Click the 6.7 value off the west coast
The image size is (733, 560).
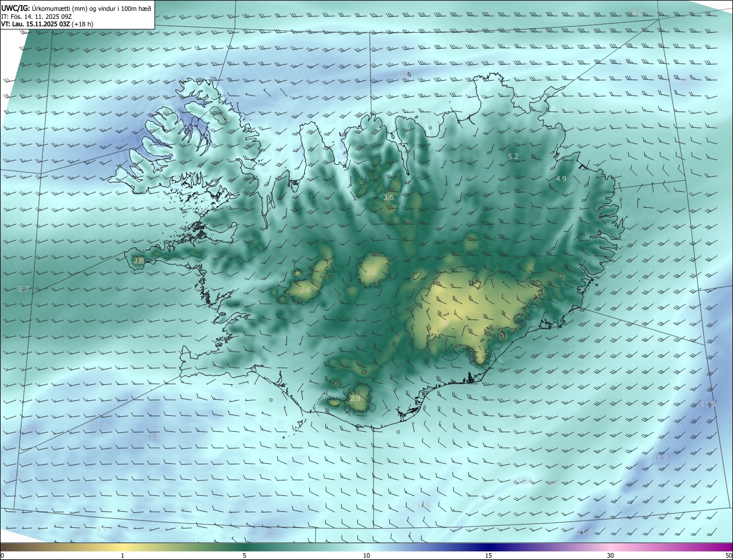pos(23,289)
